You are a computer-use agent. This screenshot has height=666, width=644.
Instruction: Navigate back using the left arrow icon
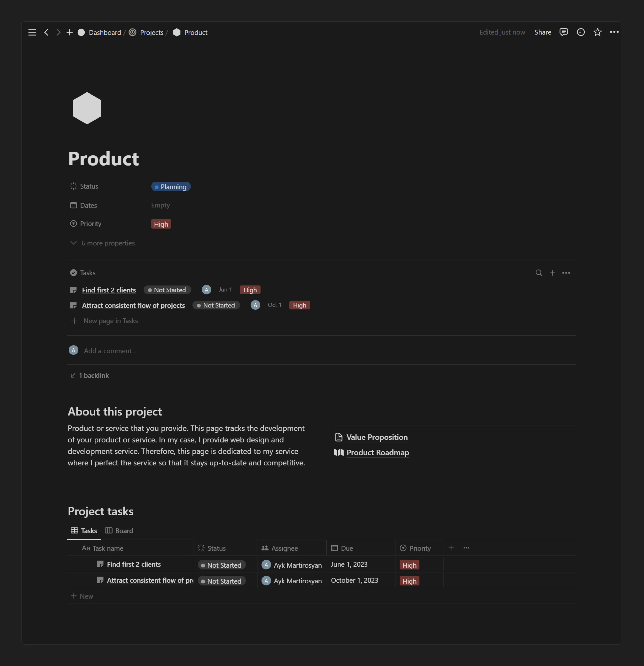(47, 32)
